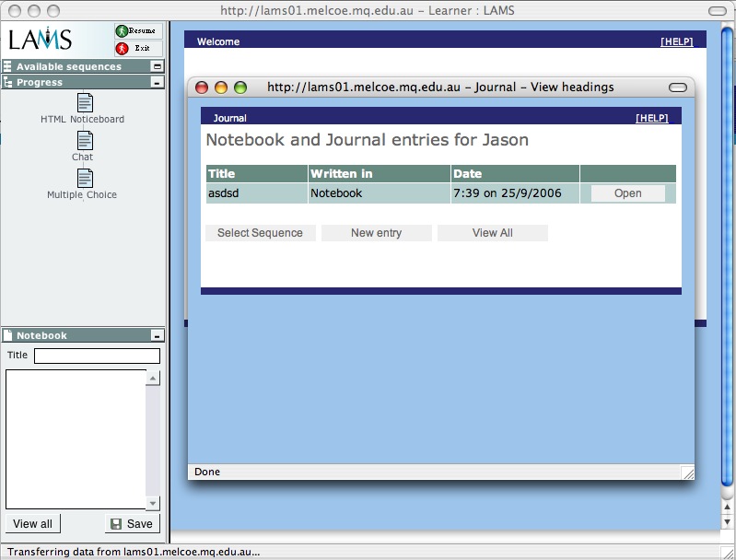Screen dimensions: 736x560
Task: Click View All in Journal window
Action: [x=492, y=233]
